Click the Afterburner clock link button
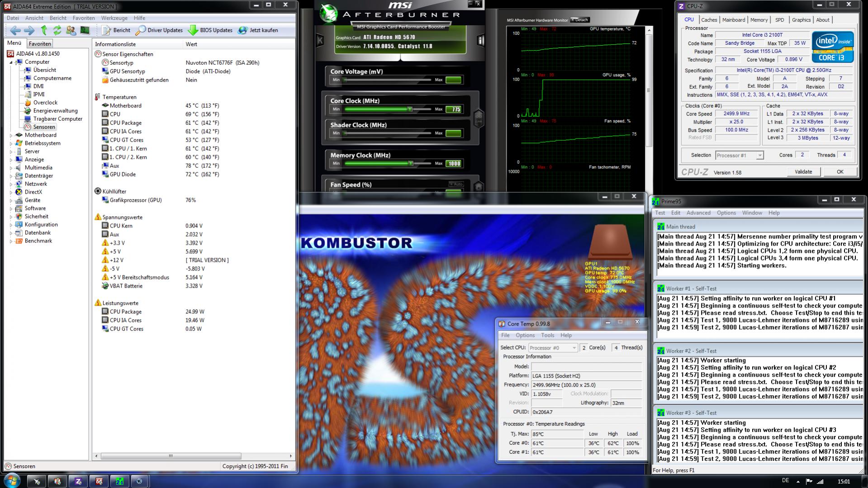 [x=479, y=119]
